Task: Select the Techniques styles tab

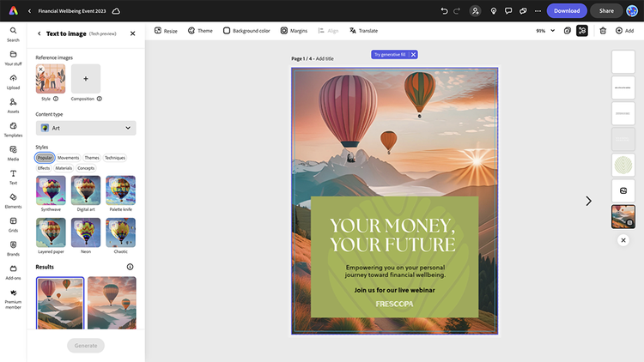Action: [x=115, y=158]
